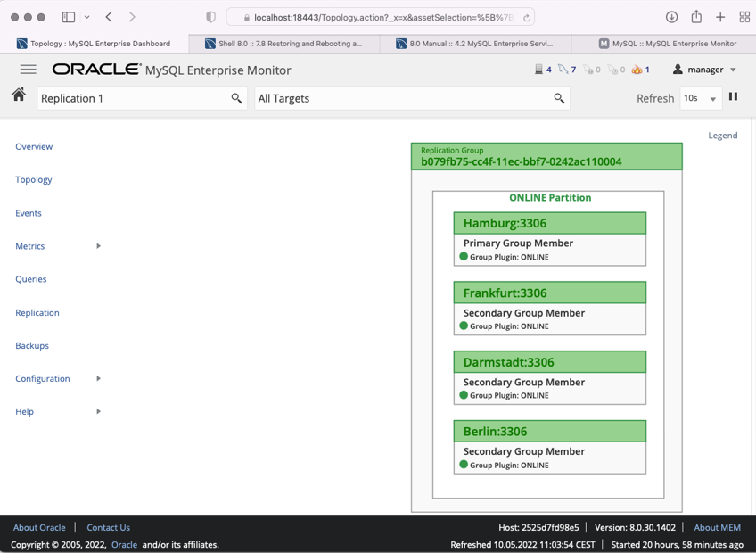Open Replication in the side menu
756x553 pixels.
tap(37, 313)
